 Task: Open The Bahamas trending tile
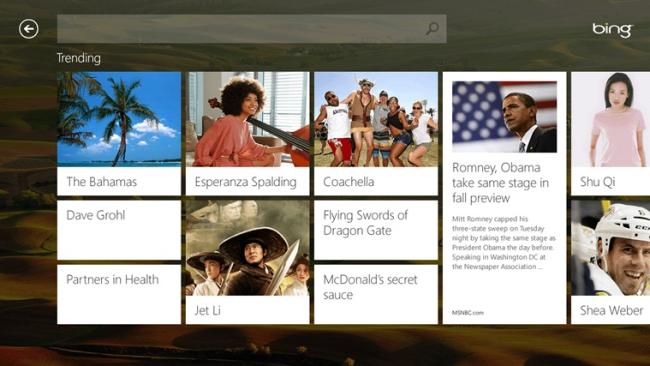pyautogui.click(x=119, y=133)
